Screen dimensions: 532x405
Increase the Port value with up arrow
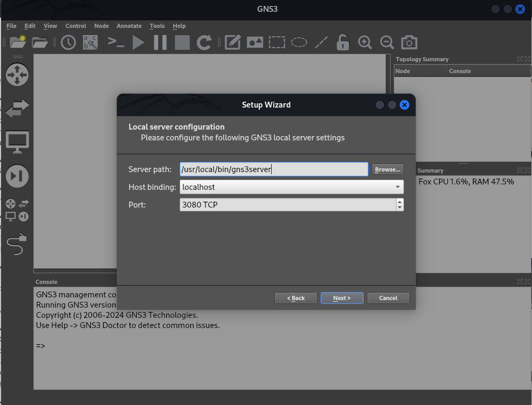tap(400, 202)
